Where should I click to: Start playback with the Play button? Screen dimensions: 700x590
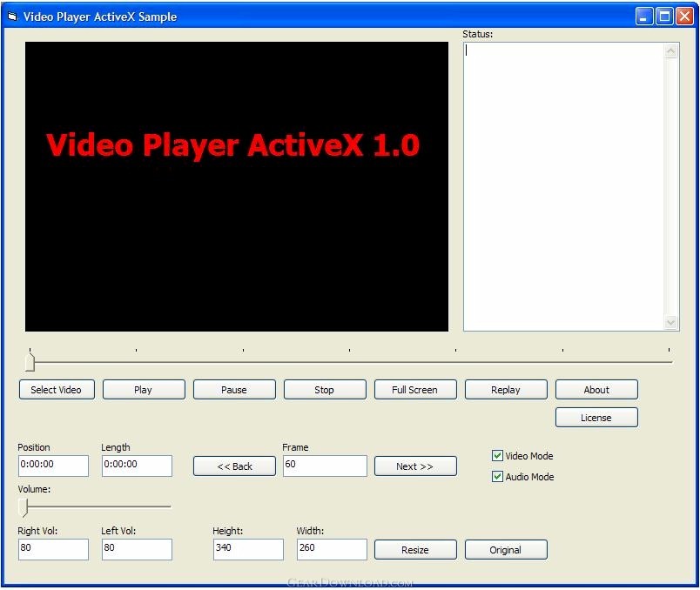coord(144,390)
